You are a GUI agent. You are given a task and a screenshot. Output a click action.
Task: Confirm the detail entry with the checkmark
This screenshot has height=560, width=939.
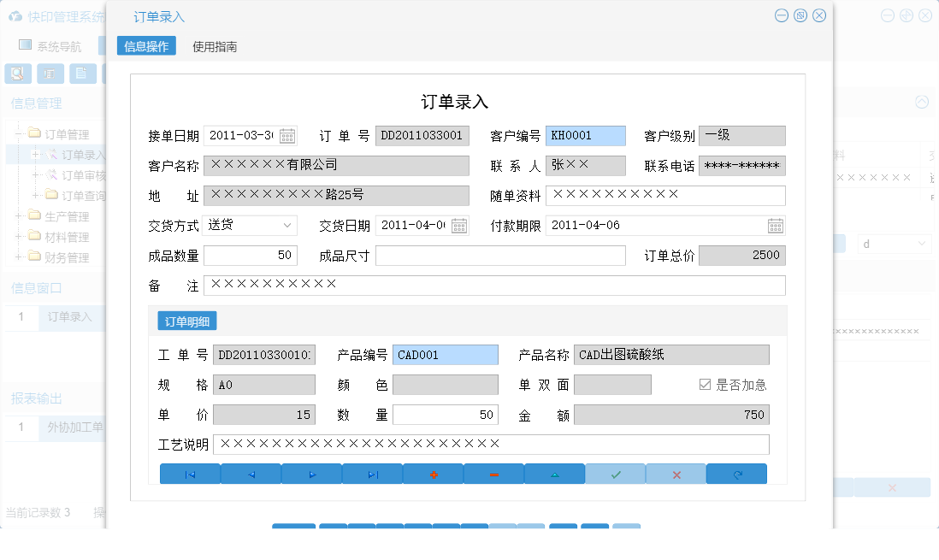click(x=615, y=473)
